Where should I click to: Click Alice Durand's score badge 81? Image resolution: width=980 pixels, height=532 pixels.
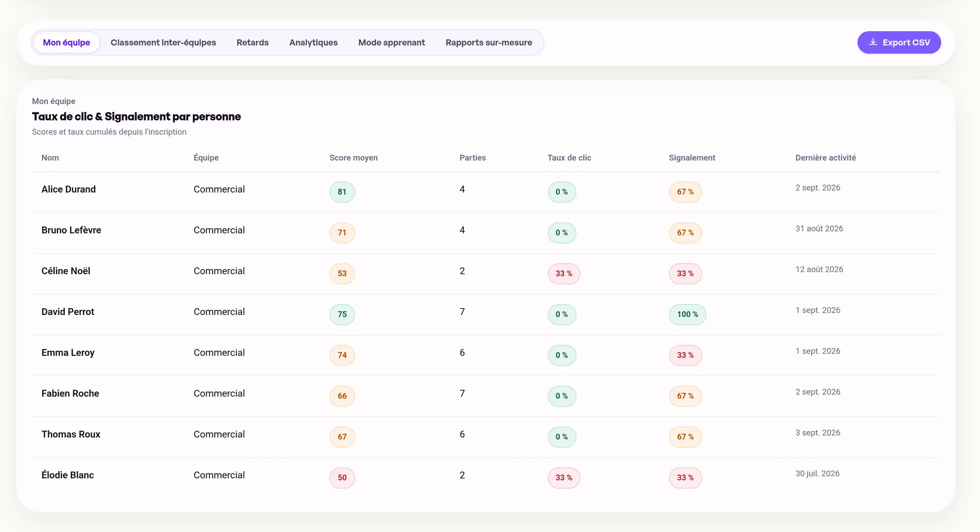[342, 192]
